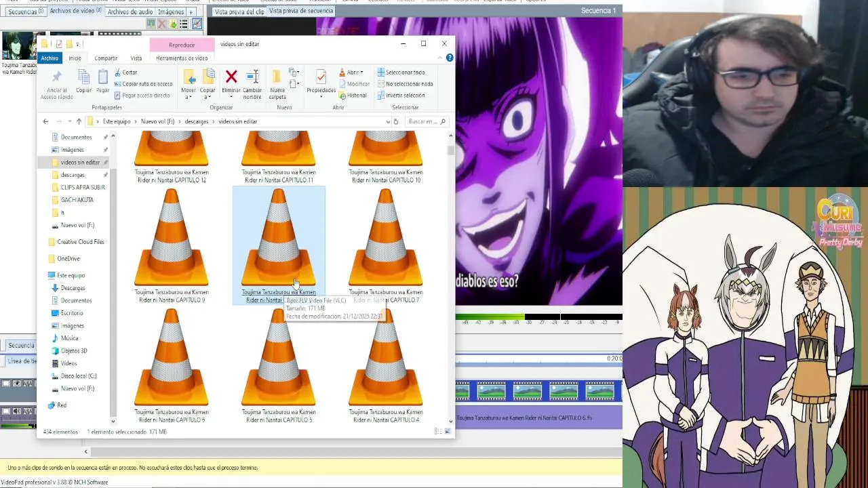Click the Modificar command
Screen dimensions: 868x488
[x=353, y=84]
